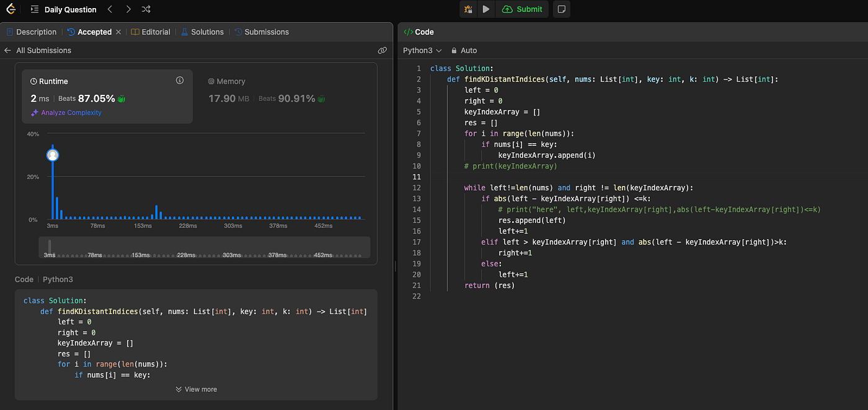Screen dimensions: 868x410
Task: Open the Solutions tab
Action: (x=202, y=32)
